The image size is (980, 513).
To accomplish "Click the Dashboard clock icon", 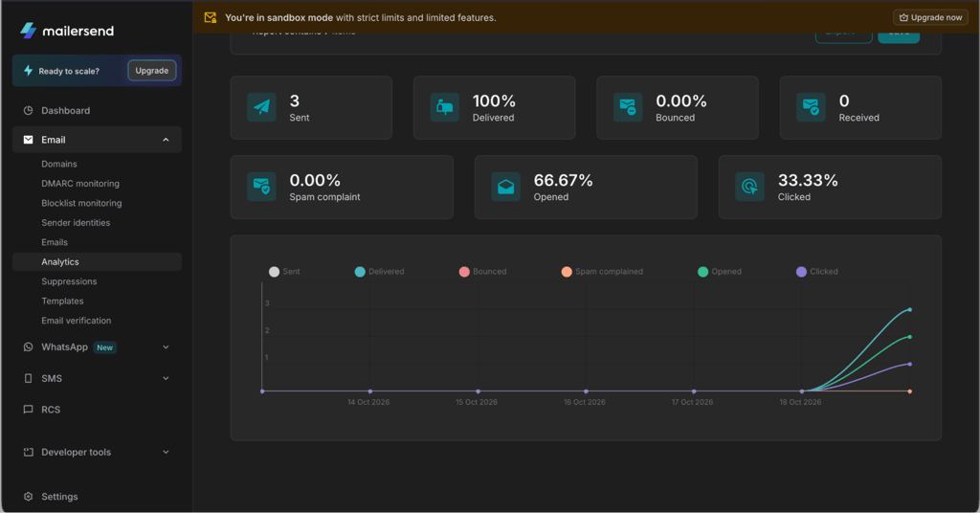I will 28,111.
